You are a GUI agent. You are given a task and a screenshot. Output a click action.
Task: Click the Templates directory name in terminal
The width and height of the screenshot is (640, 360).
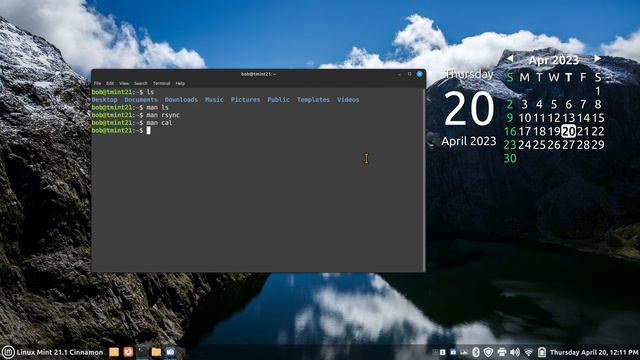313,100
